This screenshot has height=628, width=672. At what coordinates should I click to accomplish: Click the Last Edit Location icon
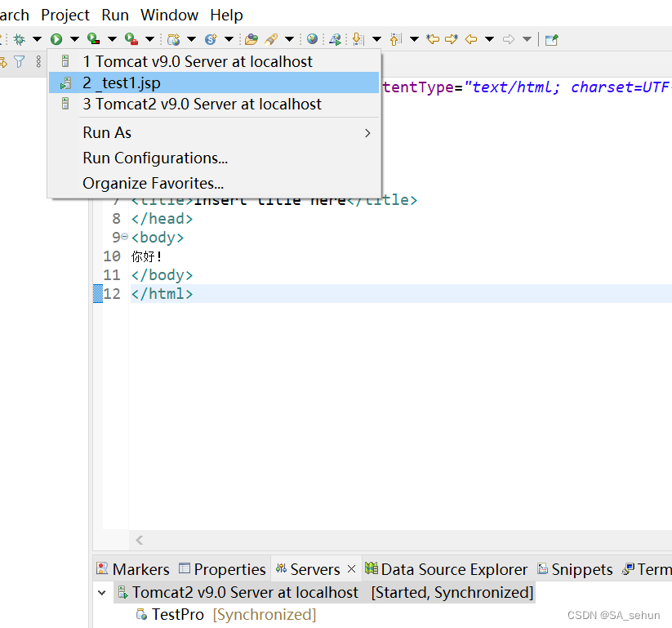point(433,38)
